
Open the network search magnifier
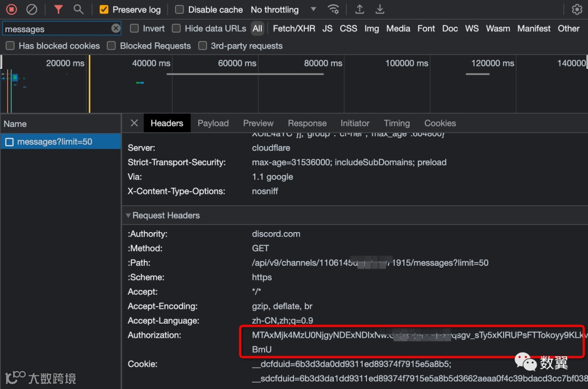[78, 9]
